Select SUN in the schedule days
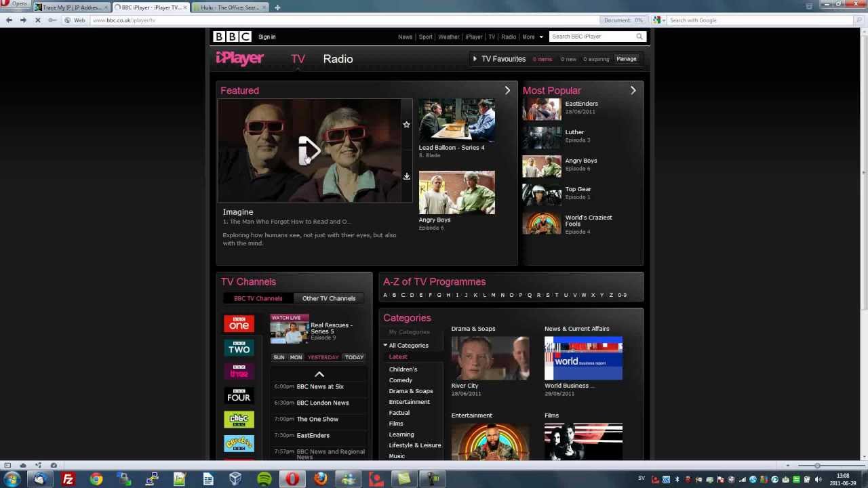Viewport: 868px width, 488px height. [x=279, y=357]
